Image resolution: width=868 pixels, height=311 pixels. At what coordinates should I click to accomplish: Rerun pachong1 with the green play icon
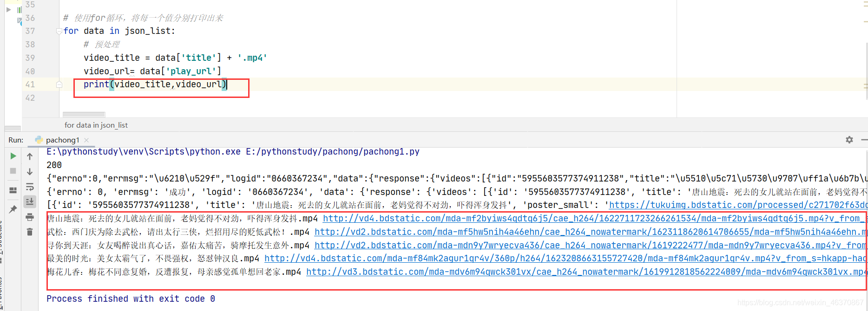(13, 156)
